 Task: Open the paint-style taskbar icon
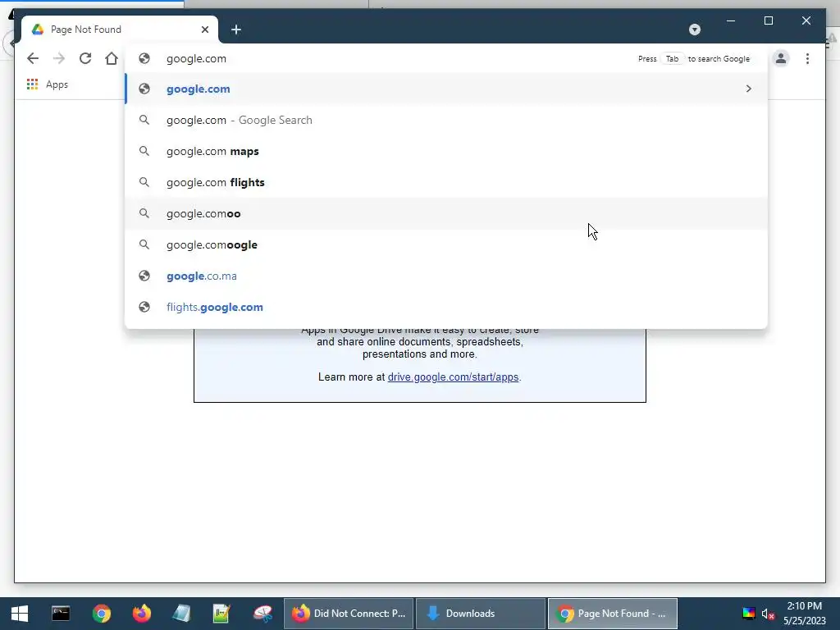[x=262, y=614]
